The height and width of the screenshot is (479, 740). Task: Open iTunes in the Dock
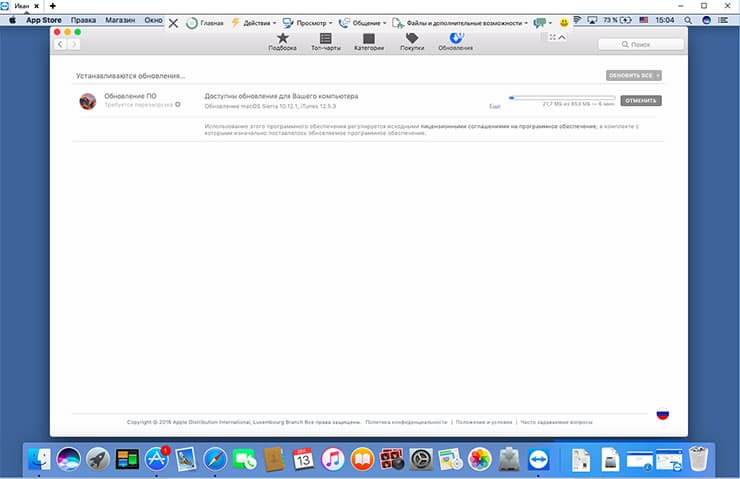pos(333,459)
